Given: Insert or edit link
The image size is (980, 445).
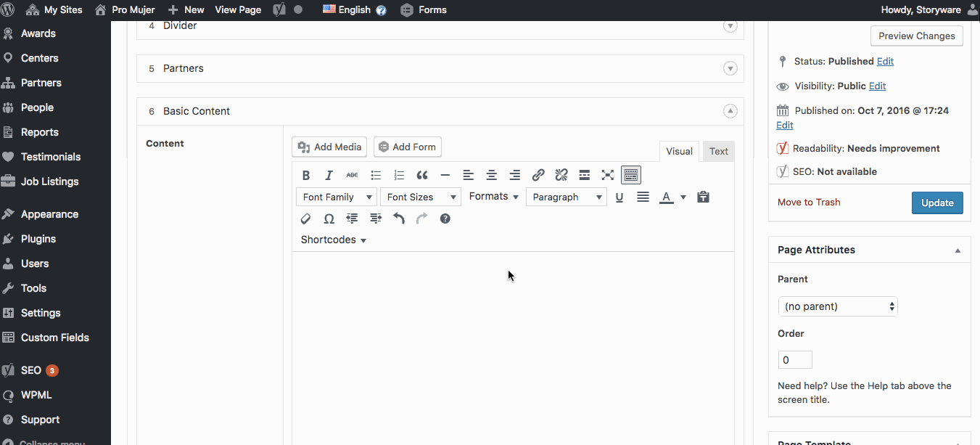Looking at the screenshot, I should (x=538, y=175).
